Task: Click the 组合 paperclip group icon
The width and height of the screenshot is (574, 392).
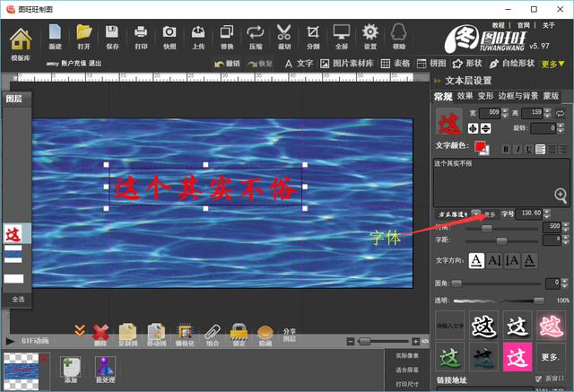Action: 212,333
